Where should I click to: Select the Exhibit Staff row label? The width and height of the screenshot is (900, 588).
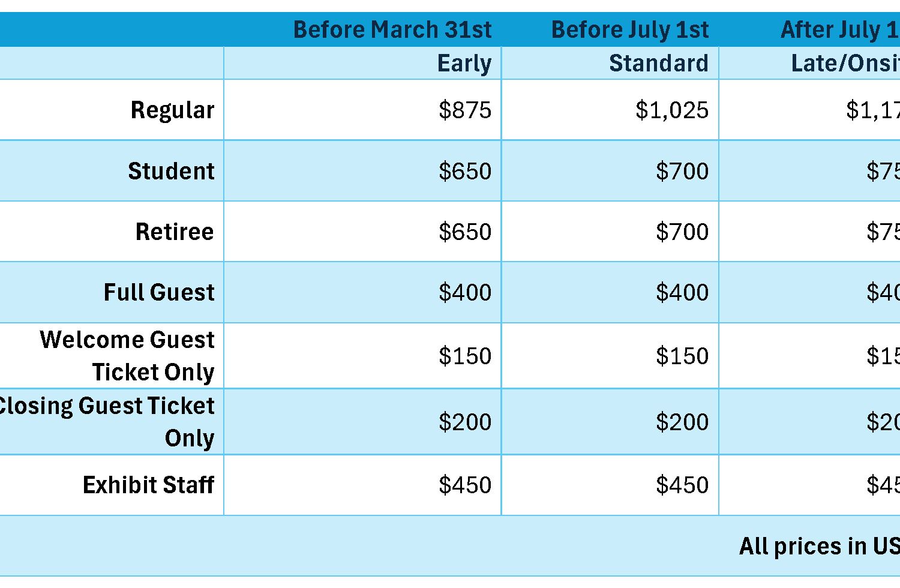click(148, 485)
